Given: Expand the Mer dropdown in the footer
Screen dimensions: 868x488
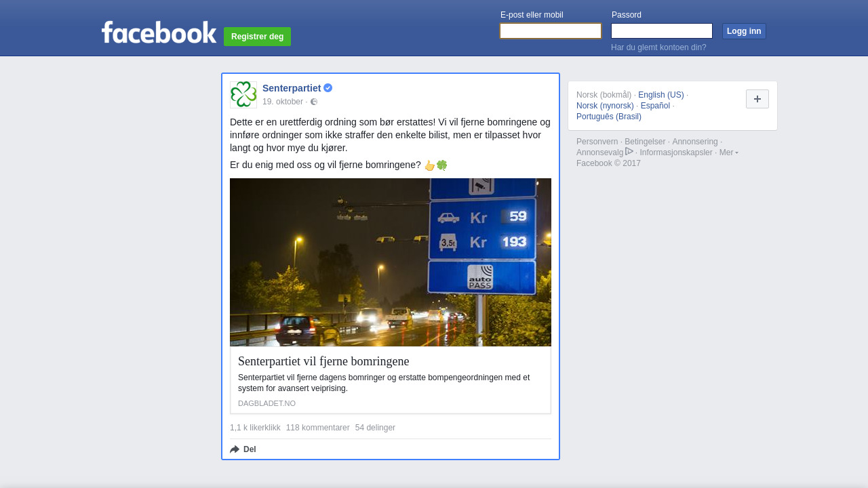Looking at the screenshot, I should coord(729,152).
